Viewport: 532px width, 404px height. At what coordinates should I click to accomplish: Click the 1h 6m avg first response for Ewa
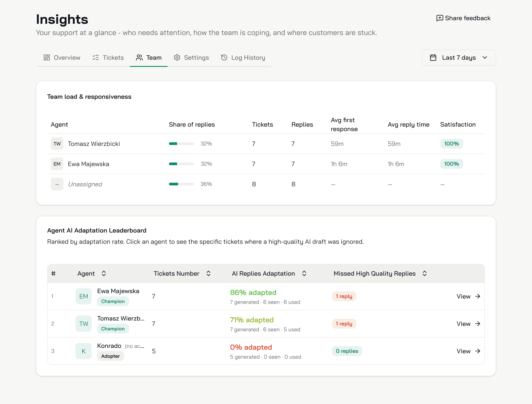339,164
